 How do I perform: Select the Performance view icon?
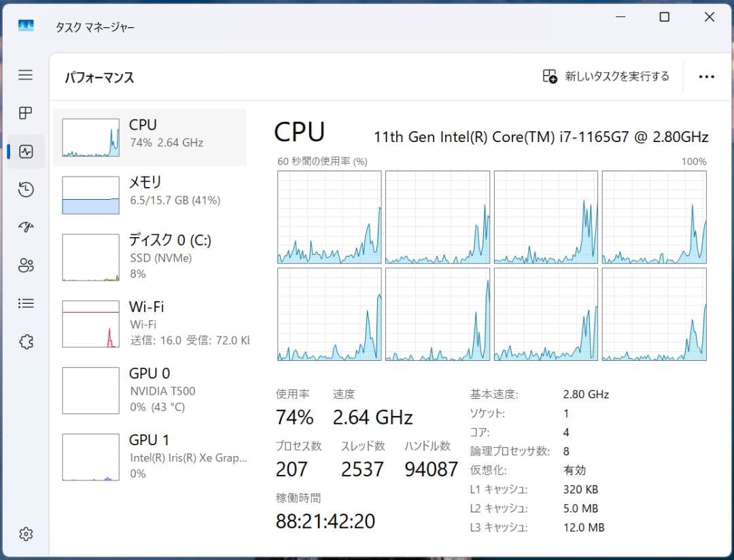[25, 152]
